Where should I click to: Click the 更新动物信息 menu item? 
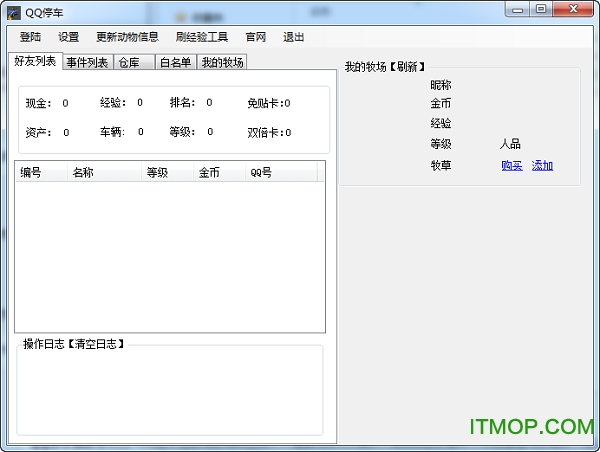point(127,37)
